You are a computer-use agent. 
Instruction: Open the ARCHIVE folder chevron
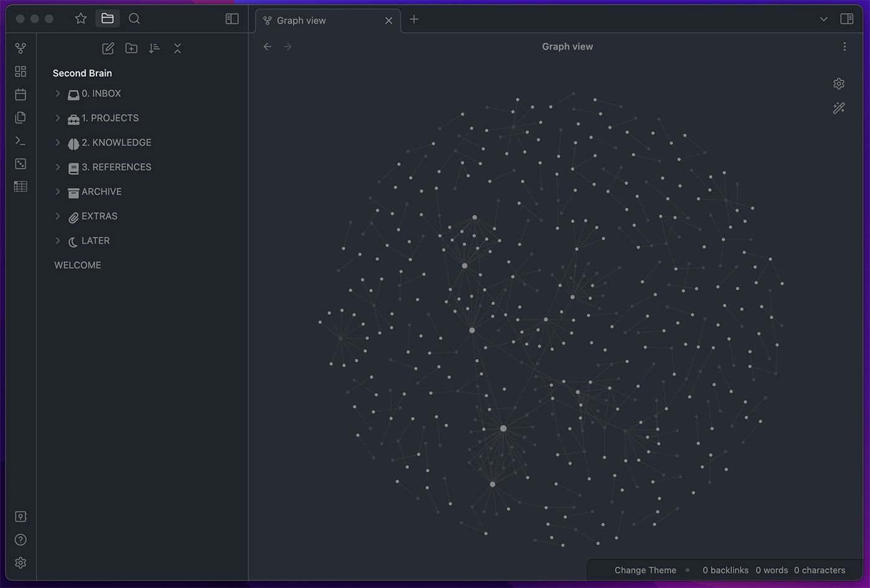click(58, 192)
